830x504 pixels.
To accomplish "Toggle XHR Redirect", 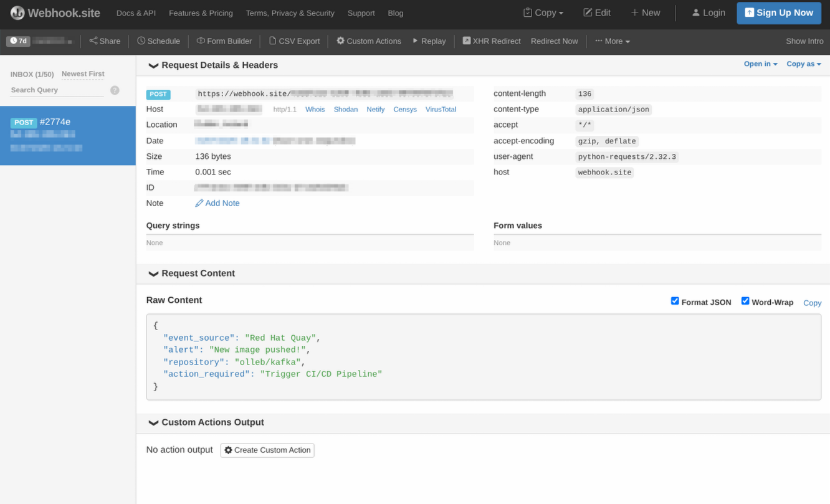I will pyautogui.click(x=492, y=41).
